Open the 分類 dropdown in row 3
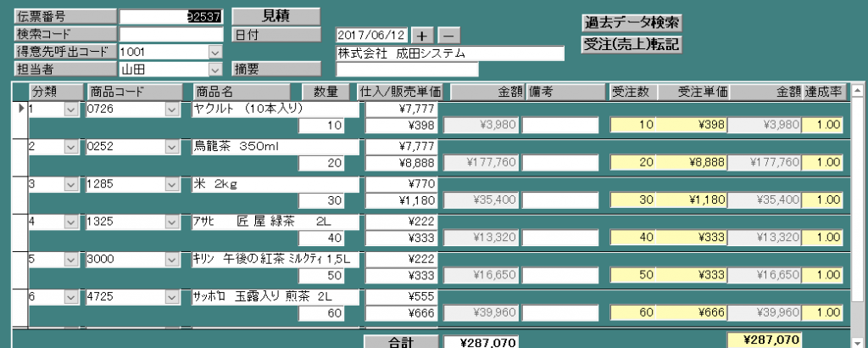The image size is (868, 348). click(70, 182)
